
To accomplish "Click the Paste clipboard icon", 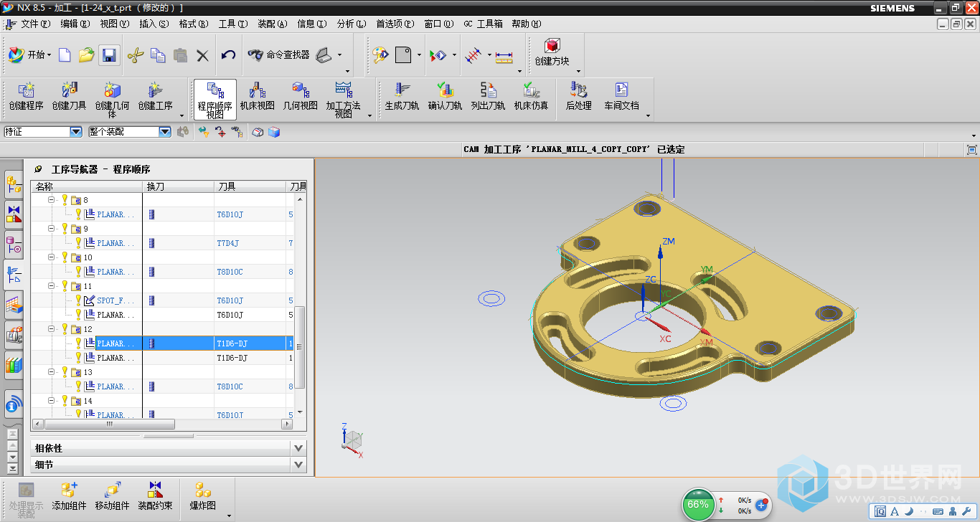I will pos(180,54).
